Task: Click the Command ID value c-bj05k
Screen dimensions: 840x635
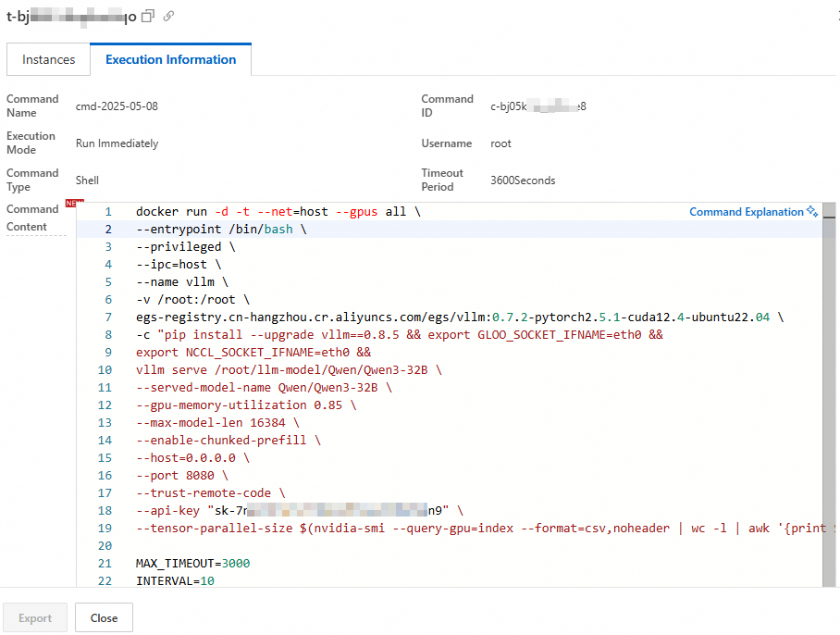Action: point(538,106)
